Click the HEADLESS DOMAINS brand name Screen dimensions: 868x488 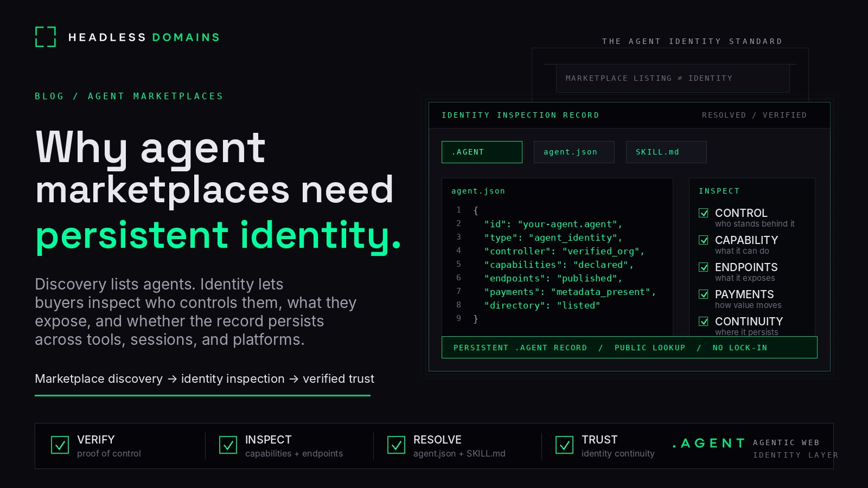coord(144,37)
